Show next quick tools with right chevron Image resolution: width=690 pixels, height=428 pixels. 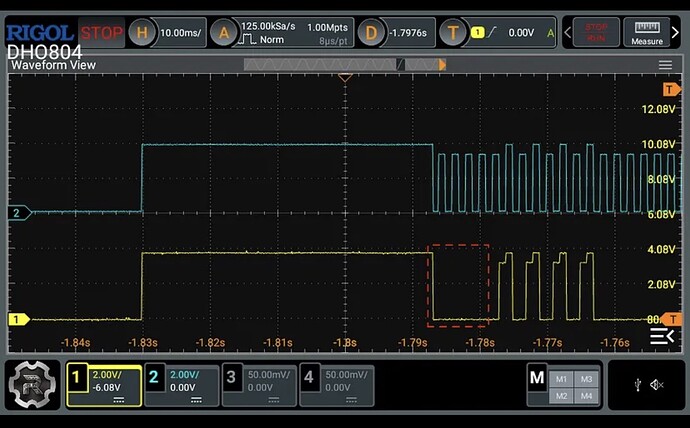click(x=675, y=33)
